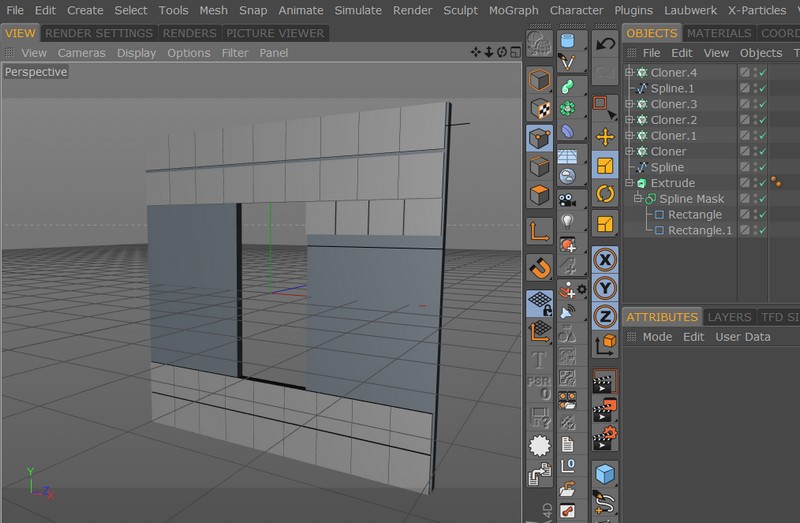Click viewport maximize toggle icon
This screenshot has height=523, width=800.
tap(515, 52)
